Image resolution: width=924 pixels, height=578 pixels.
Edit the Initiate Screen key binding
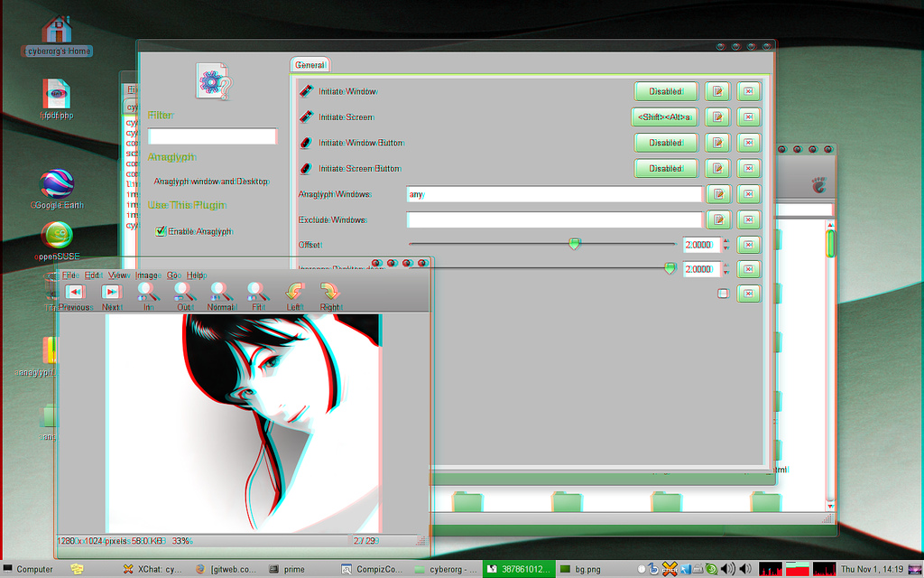coord(717,117)
